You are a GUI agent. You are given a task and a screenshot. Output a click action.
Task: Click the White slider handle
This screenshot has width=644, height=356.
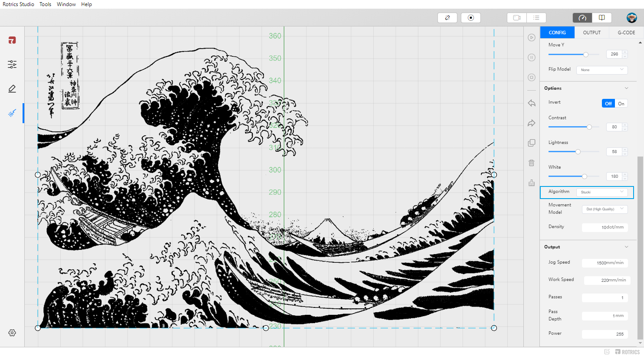point(585,176)
